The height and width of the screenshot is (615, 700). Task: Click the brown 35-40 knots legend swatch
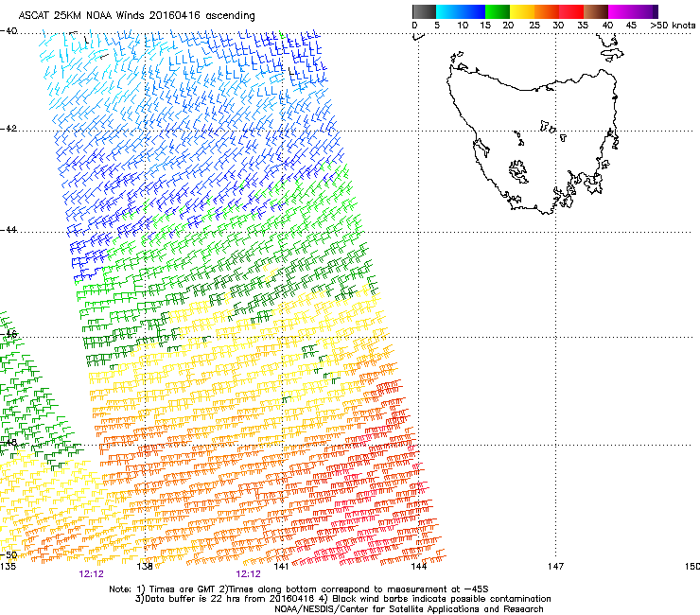coord(596,11)
